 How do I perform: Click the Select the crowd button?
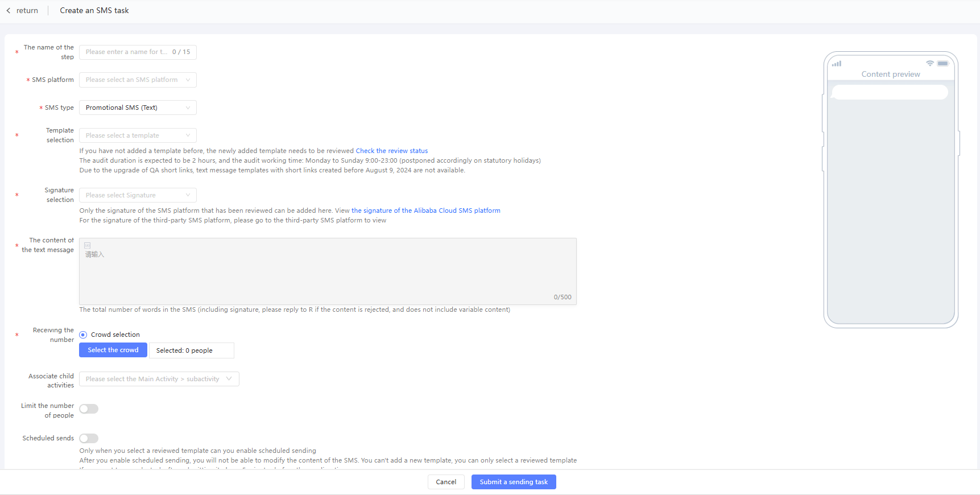(x=113, y=350)
